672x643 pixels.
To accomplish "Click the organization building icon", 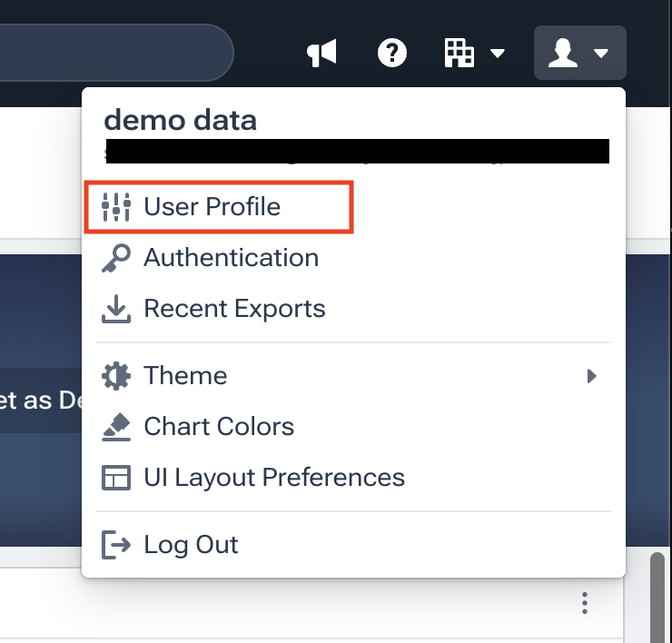I will tap(460, 54).
